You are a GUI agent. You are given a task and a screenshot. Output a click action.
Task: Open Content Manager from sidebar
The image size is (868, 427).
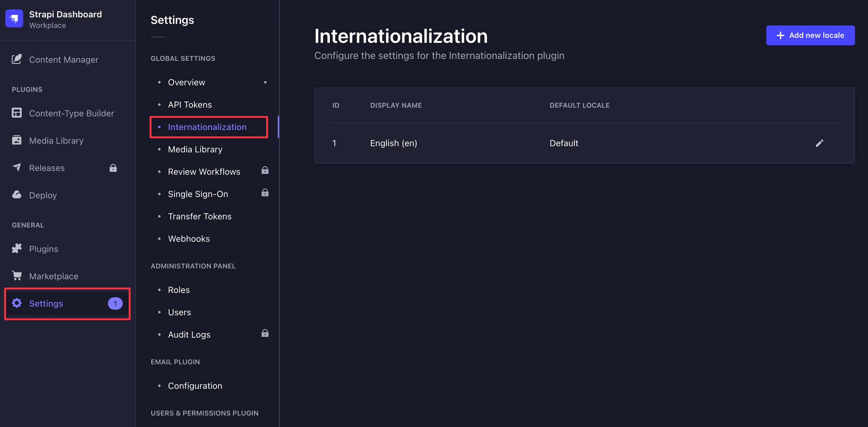click(64, 59)
